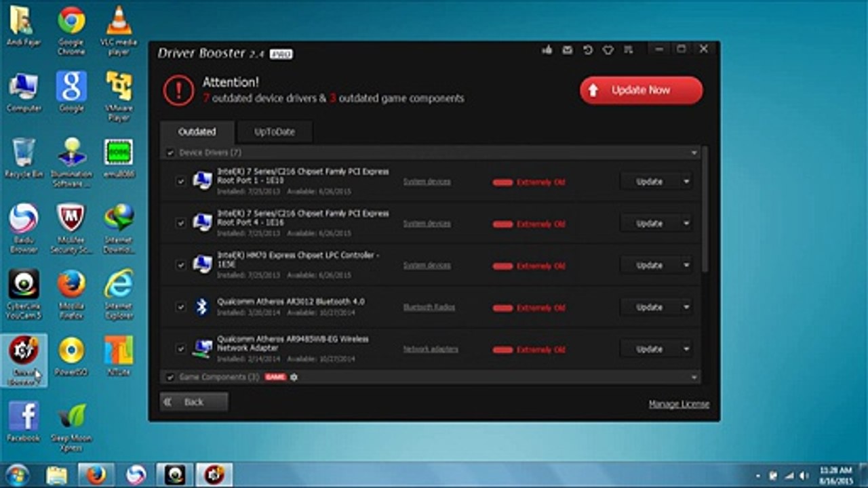This screenshot has height=488, width=868.
Task: Open the Update dropdown arrow for Root Port 1
Action: pos(686,182)
